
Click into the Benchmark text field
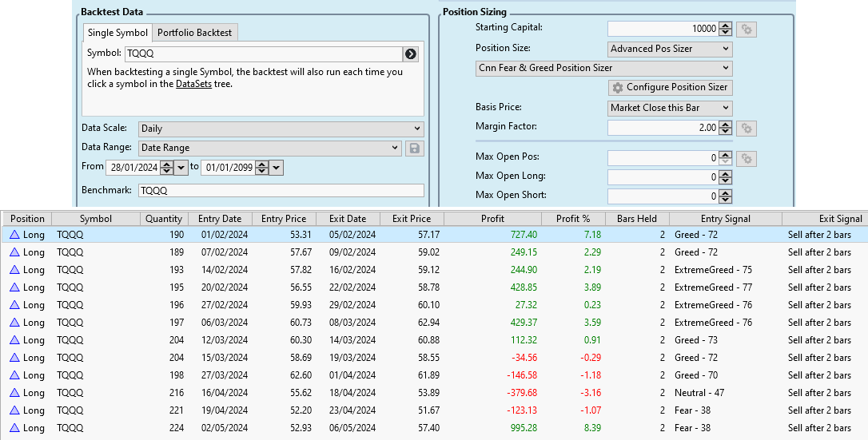tap(280, 191)
